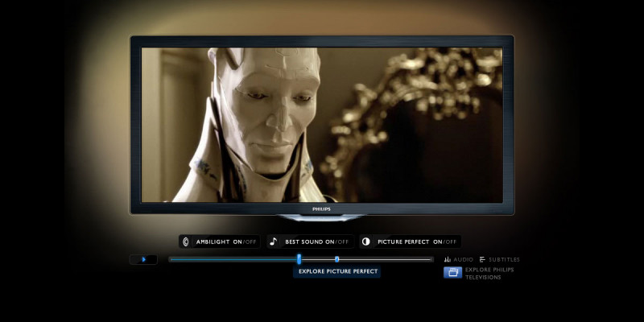Viewport: 644px width, 322px height.
Task: Toggle Ambilight ON/OFF
Action: (x=219, y=242)
